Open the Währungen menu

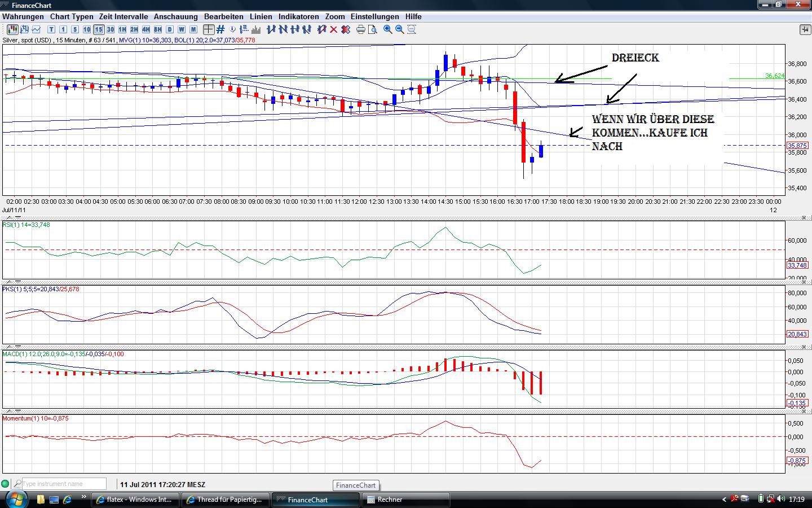(x=23, y=17)
